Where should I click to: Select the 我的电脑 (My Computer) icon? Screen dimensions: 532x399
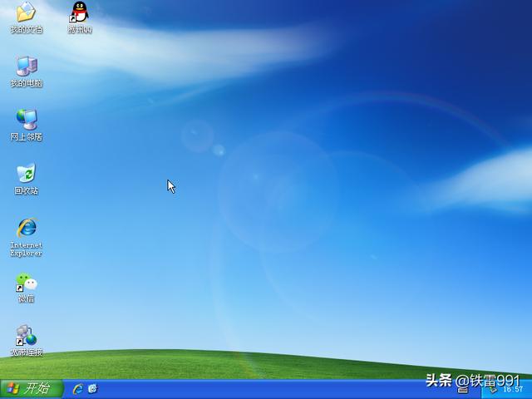(26, 71)
